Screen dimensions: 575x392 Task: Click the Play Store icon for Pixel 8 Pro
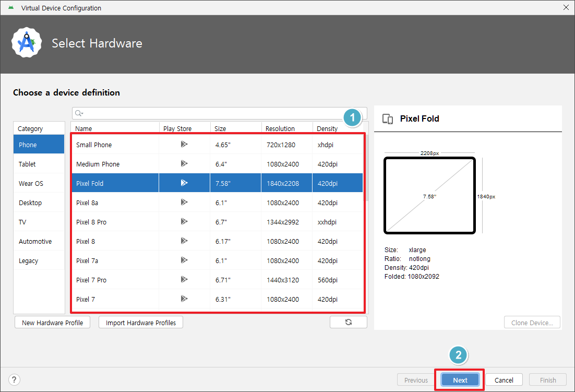(184, 221)
